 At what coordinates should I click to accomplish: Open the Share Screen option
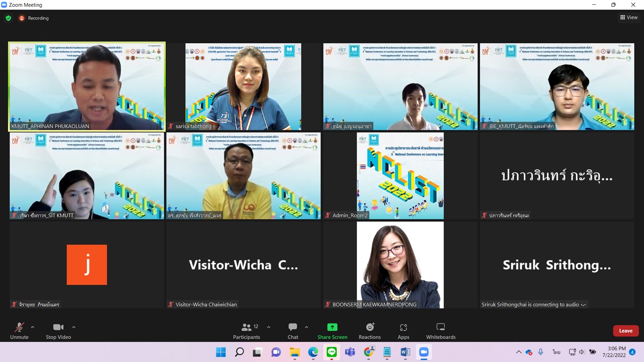tap(332, 331)
